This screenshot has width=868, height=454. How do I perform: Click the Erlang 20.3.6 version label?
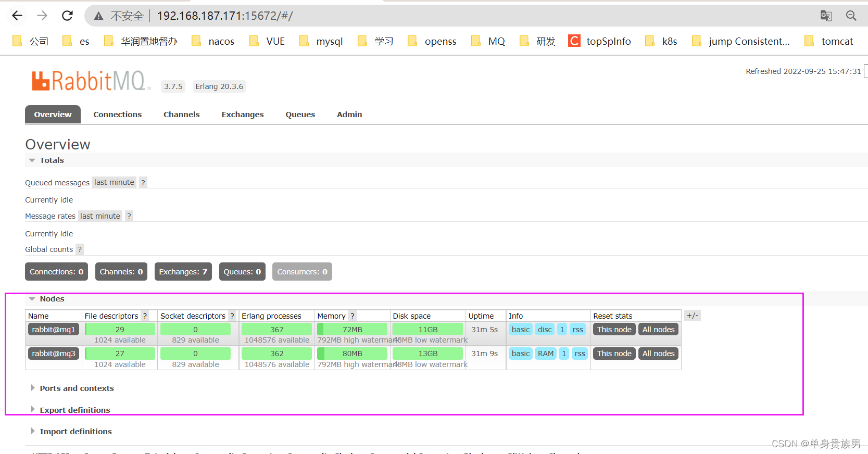[219, 86]
